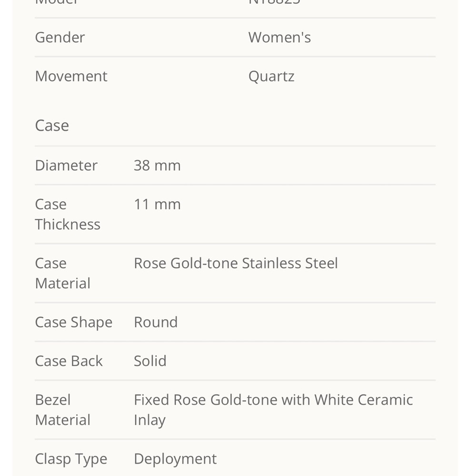Screen dimensions: 476x476
Task: Click the Case section heading
Action: 52,126
